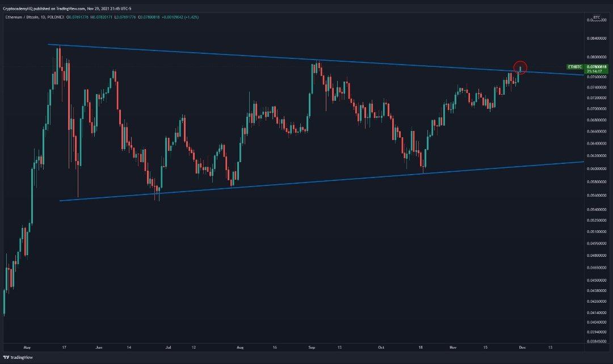Click the 'Sep' label on time axis
The width and height of the screenshot is (613, 364).
312,347
